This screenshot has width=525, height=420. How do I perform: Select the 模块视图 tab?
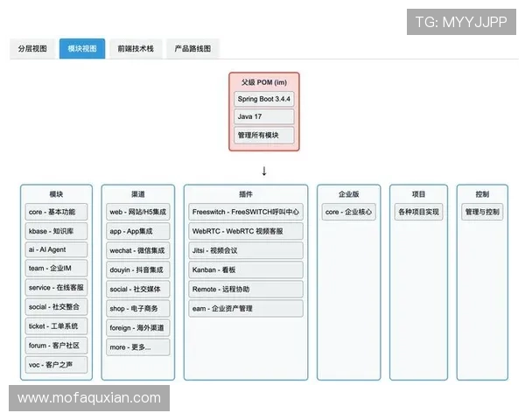point(82,49)
